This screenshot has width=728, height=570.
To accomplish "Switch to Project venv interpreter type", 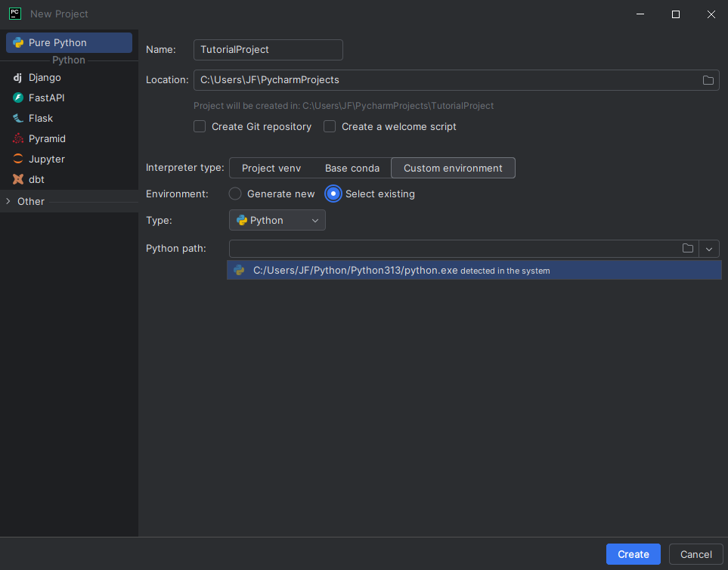I will coord(271,168).
